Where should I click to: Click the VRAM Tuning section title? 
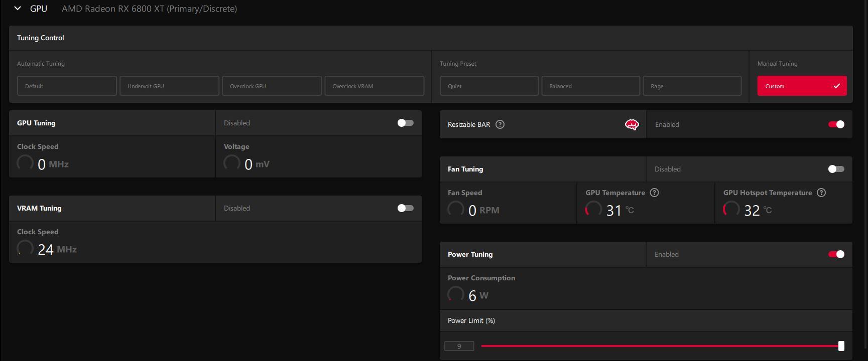[39, 208]
